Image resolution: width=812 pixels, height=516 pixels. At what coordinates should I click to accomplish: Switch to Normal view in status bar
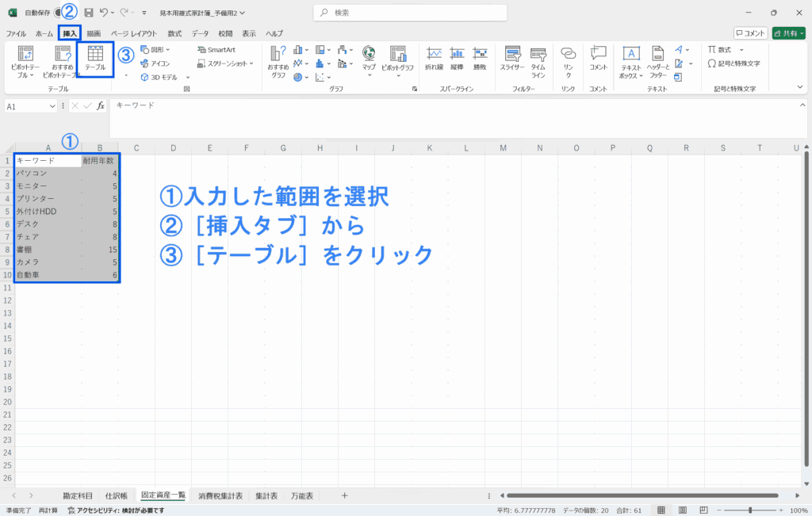tap(661, 510)
